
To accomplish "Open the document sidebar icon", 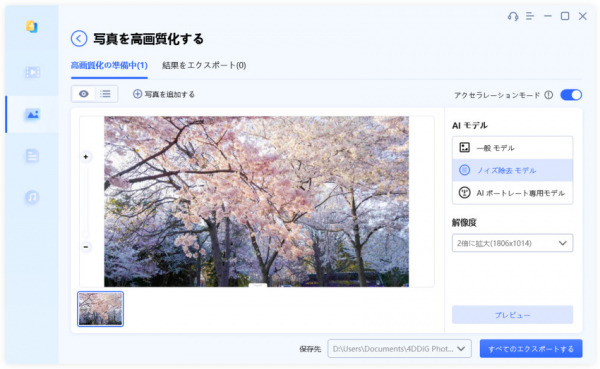I will coord(32,156).
